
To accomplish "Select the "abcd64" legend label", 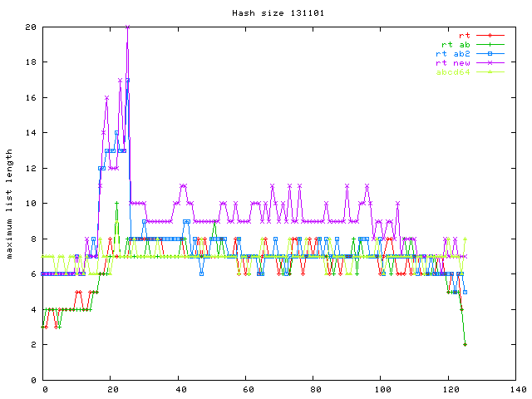I will pyautogui.click(x=453, y=72).
